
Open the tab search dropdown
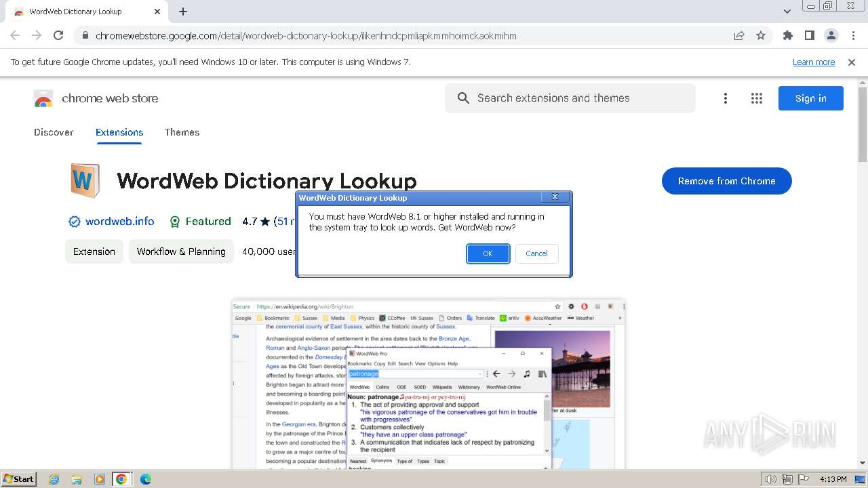[787, 12]
